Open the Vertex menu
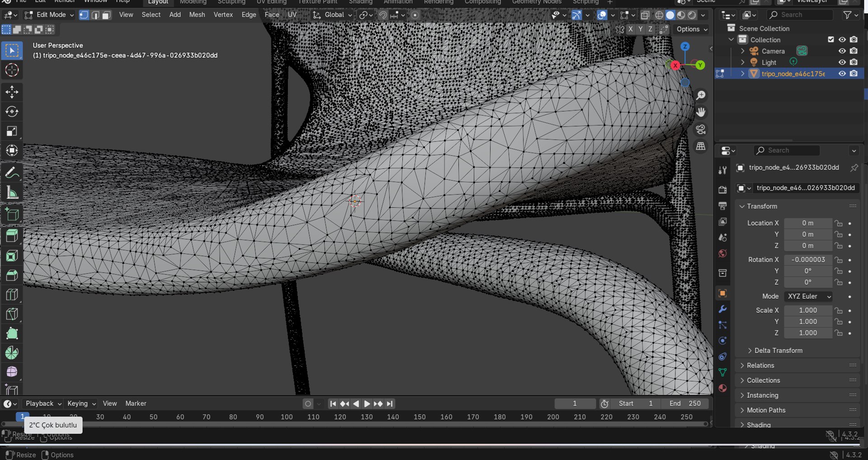The width and height of the screenshot is (868, 460). click(x=223, y=15)
